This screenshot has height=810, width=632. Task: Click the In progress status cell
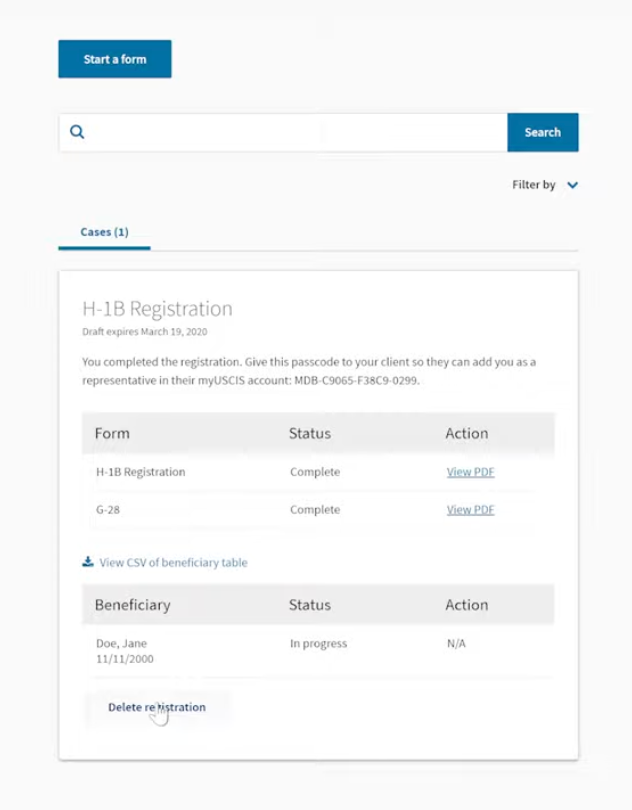point(318,644)
